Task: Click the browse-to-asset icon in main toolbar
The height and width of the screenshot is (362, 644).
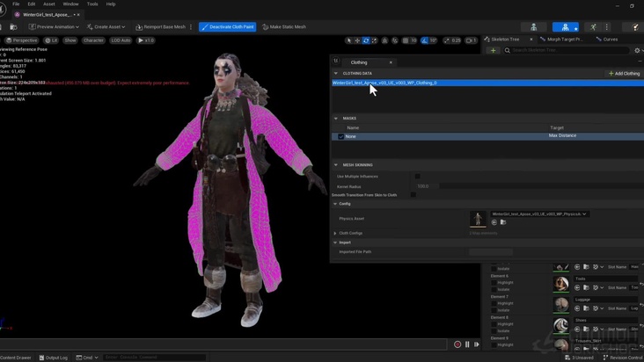Action: 13,26
